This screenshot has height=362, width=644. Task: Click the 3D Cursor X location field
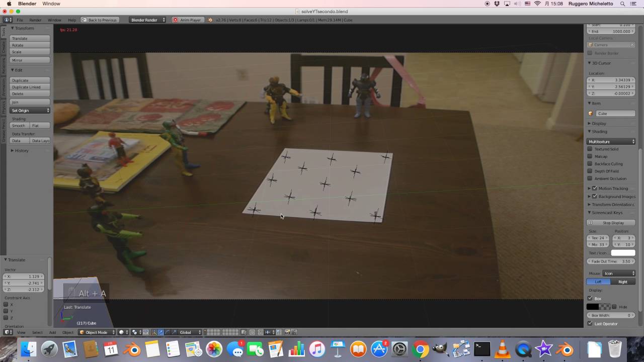click(611, 80)
